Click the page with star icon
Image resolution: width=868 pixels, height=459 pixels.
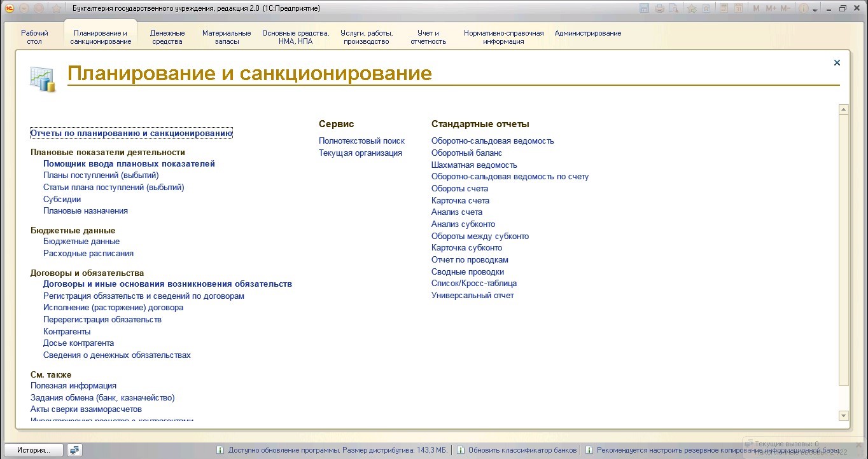click(706, 8)
